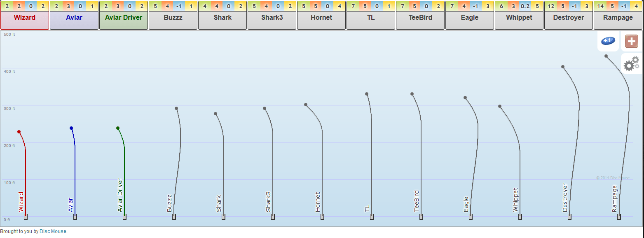
Task: Toggle the Eagle disc card
Action: point(469,18)
